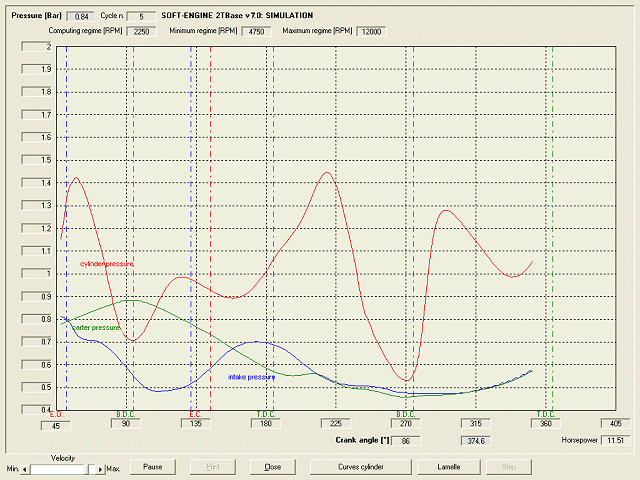640x480 pixels.
Task: Click the x-axis value box 180
Action: [x=266, y=423]
